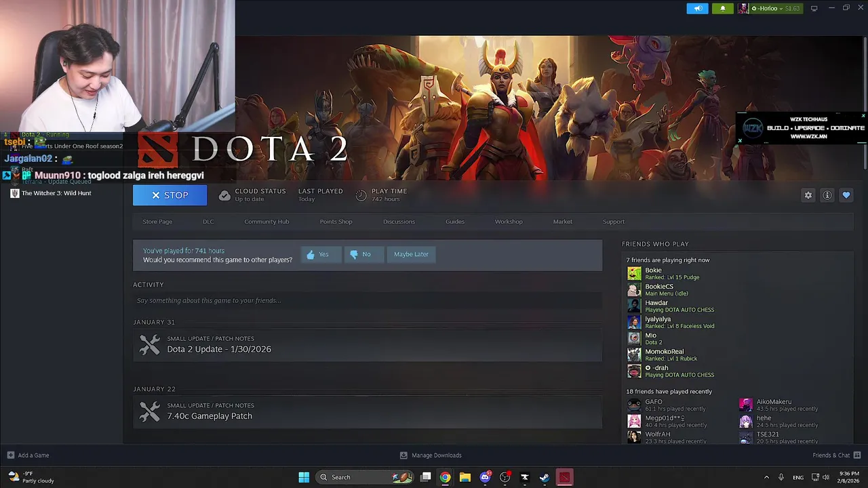Open Friends & Chat panel
The width and height of the screenshot is (868, 488).
click(x=836, y=455)
